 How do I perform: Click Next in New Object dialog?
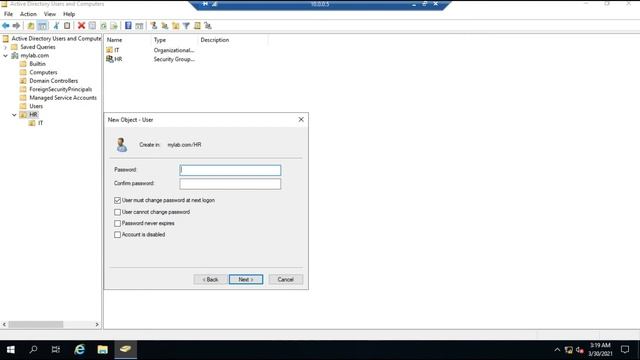pos(246,280)
